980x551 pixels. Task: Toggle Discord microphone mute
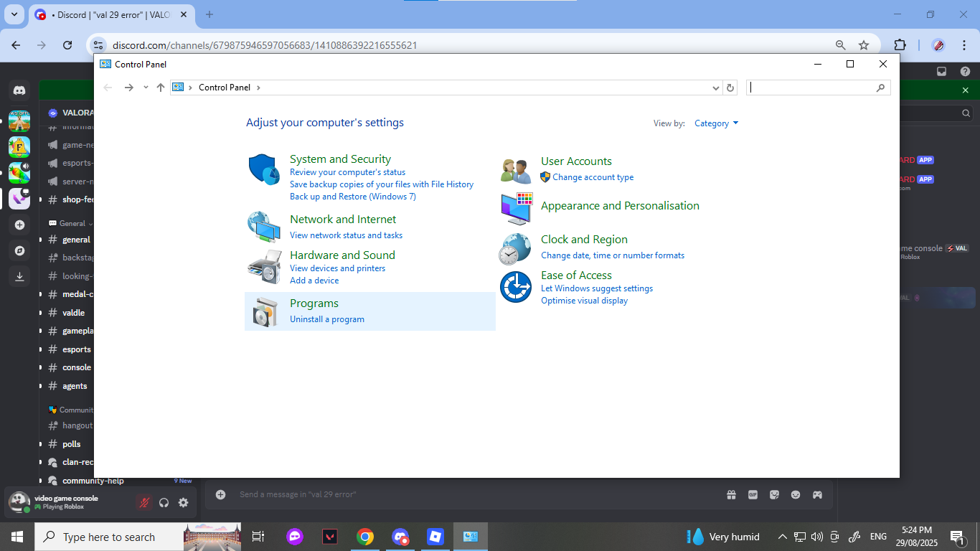(144, 503)
